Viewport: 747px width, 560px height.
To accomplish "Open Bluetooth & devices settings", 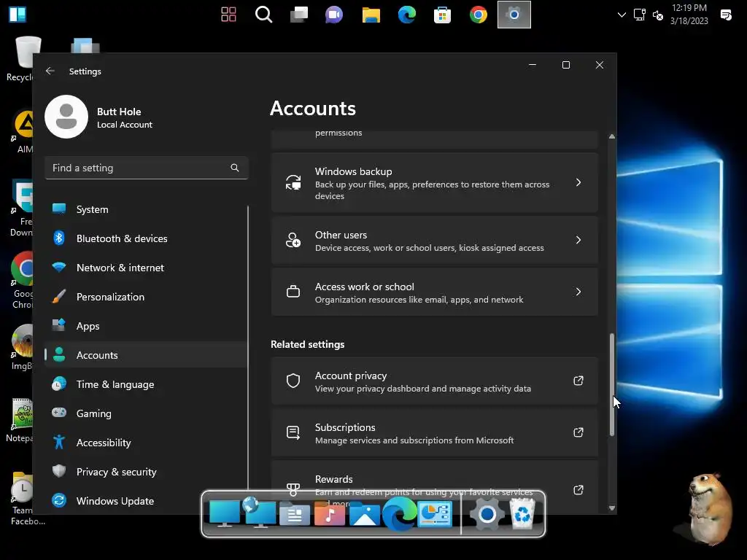I will click(x=145, y=238).
